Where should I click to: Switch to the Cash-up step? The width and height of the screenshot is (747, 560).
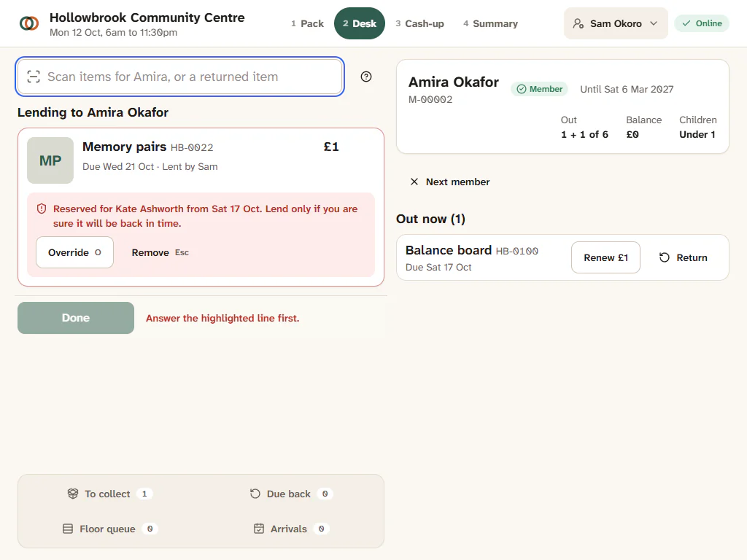point(419,23)
